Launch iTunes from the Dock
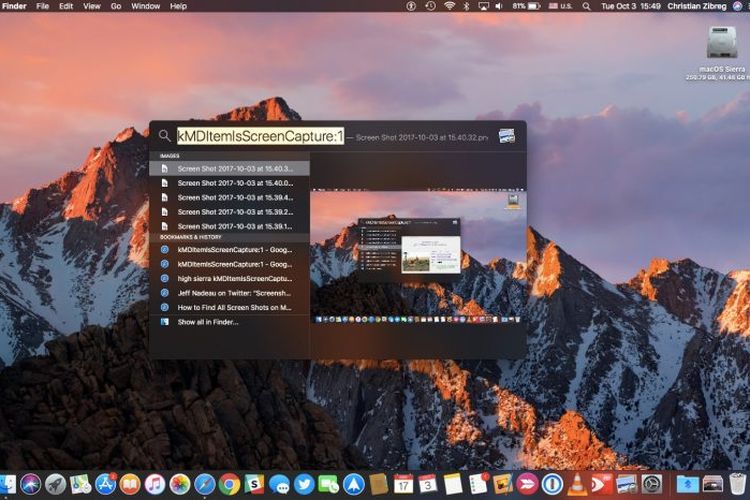Screen dimensions: 750x500 tap(155, 485)
